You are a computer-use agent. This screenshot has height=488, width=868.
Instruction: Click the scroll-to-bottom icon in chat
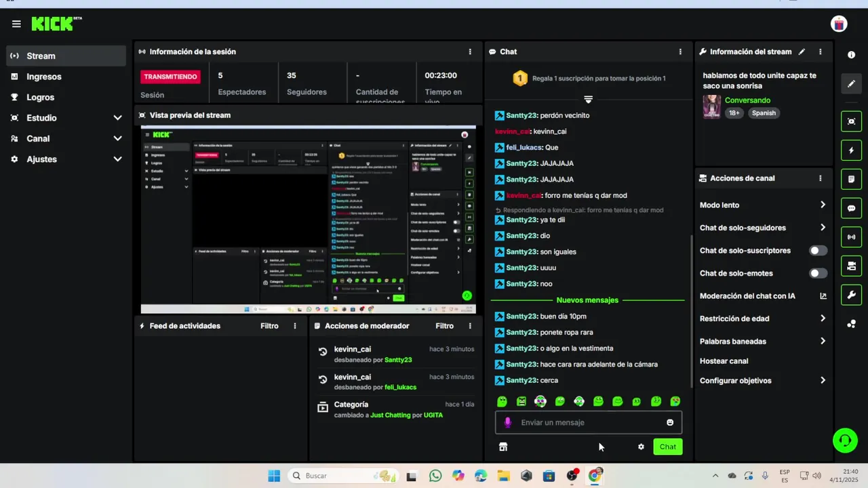(588, 100)
